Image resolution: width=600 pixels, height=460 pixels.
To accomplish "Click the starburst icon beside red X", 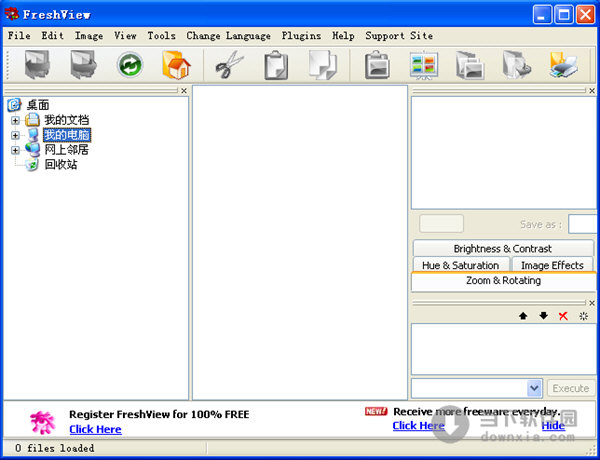I will coord(584,316).
